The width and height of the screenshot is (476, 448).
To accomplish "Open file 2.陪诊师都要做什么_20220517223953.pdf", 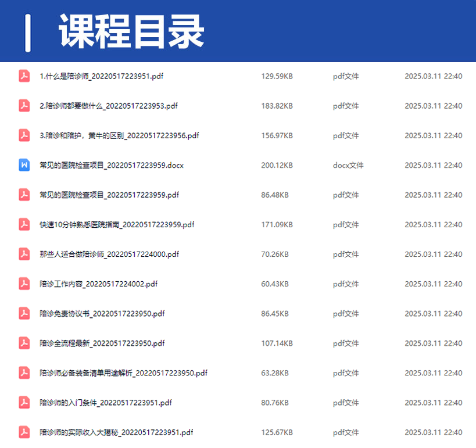I will coord(108,106).
